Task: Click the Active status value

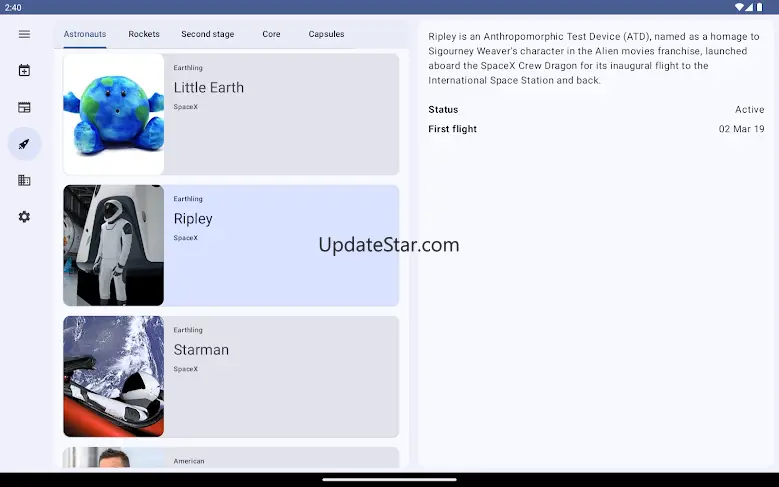Action: pos(750,109)
